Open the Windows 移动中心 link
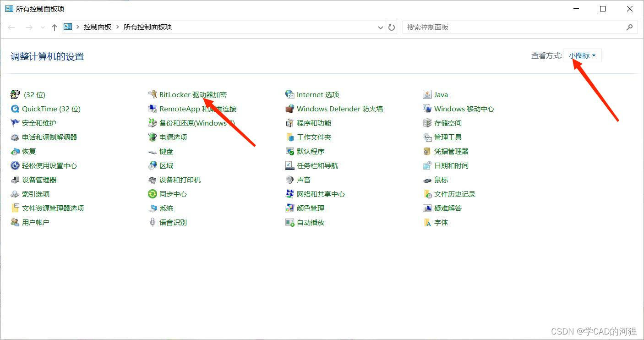The image size is (644, 340). coord(464,109)
